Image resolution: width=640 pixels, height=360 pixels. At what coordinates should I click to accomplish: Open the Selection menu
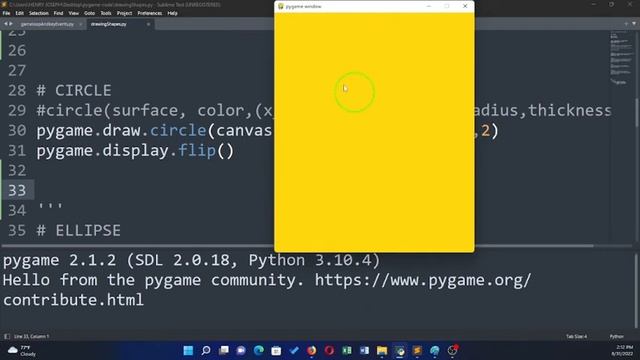(39, 13)
